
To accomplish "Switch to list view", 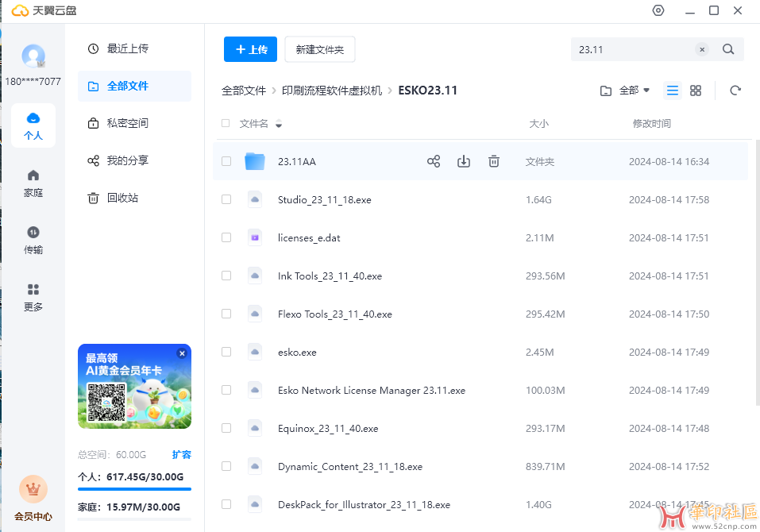I will point(673,91).
